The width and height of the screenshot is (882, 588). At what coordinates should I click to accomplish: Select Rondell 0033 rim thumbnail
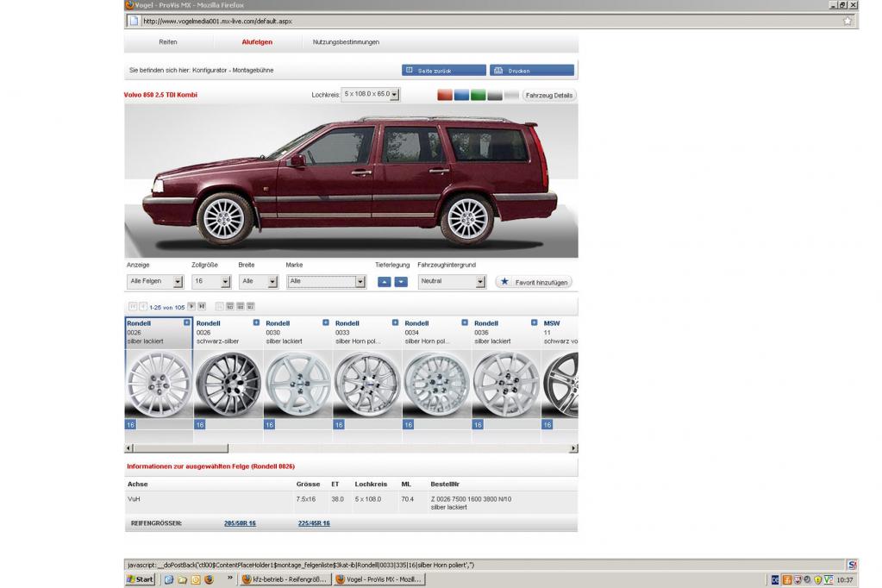click(367, 385)
